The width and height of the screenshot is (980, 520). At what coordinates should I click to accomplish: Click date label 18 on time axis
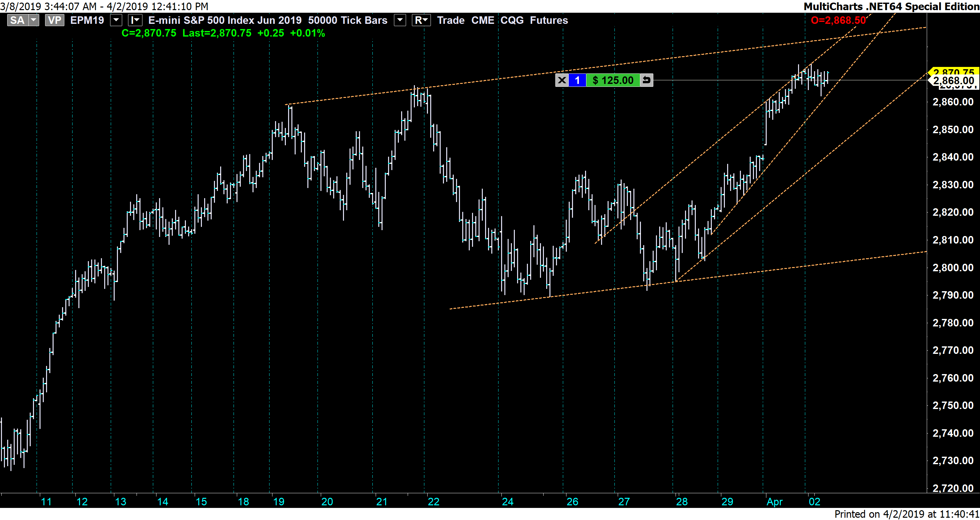(243, 502)
